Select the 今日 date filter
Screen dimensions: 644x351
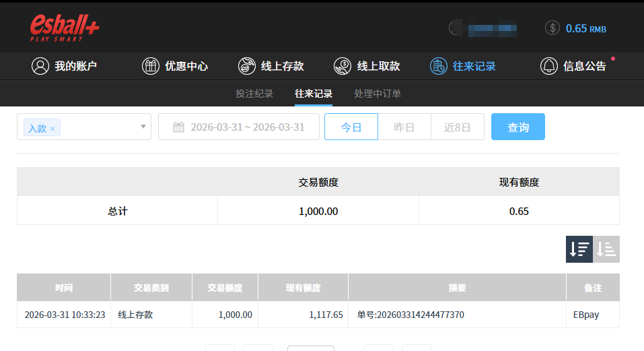(x=351, y=127)
